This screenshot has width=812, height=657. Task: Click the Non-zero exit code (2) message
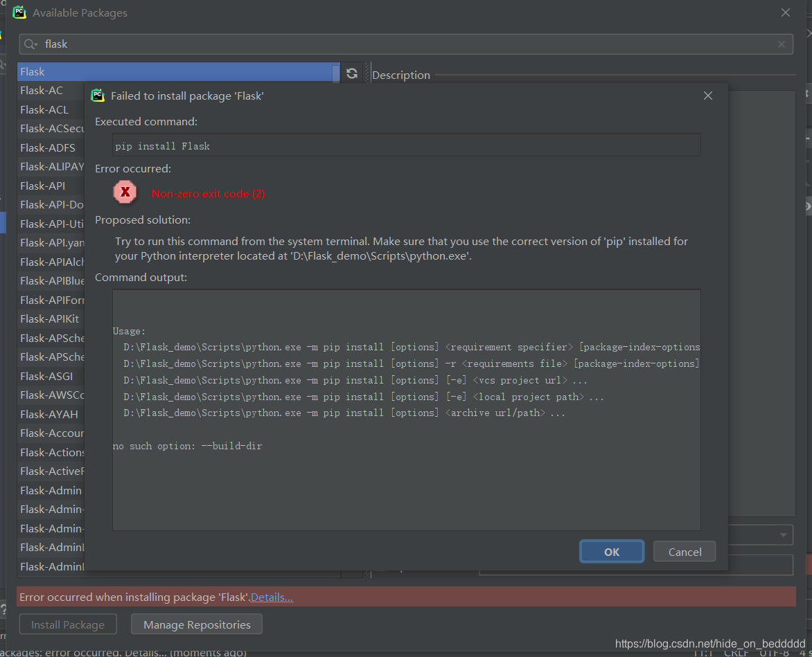[208, 193]
